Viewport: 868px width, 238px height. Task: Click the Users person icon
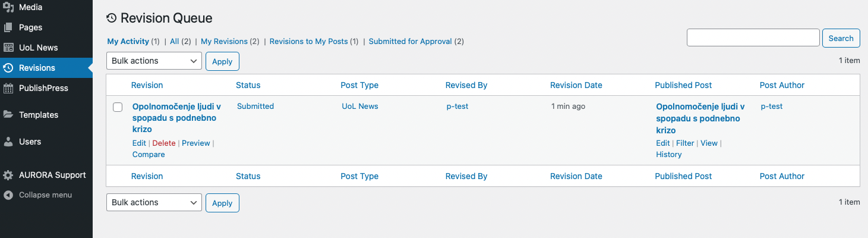point(8,142)
